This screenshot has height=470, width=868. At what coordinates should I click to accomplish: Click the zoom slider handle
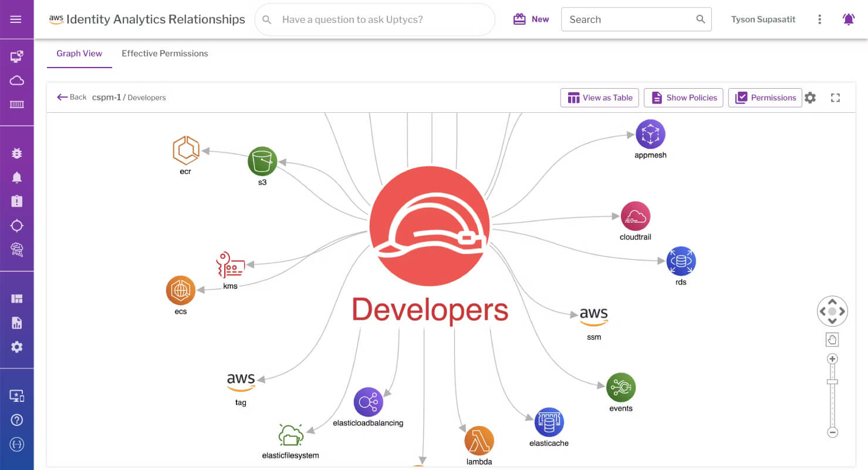[832, 382]
